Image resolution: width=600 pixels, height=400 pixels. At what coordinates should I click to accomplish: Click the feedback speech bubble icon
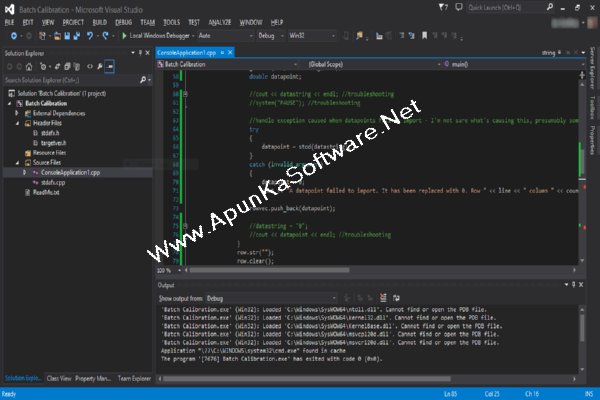[458, 7]
